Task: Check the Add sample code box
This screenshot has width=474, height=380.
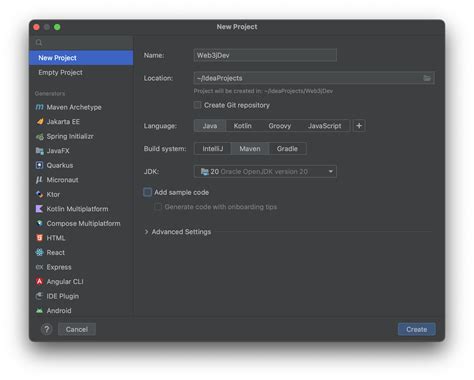Action: tap(147, 192)
